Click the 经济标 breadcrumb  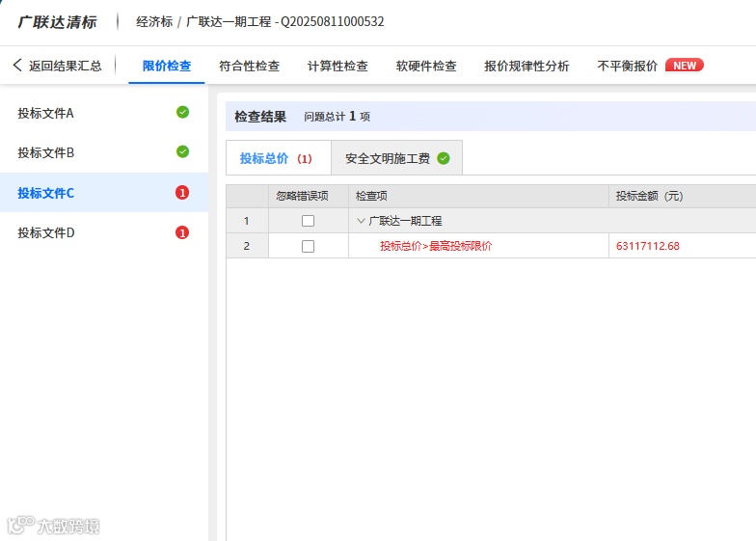(x=154, y=21)
